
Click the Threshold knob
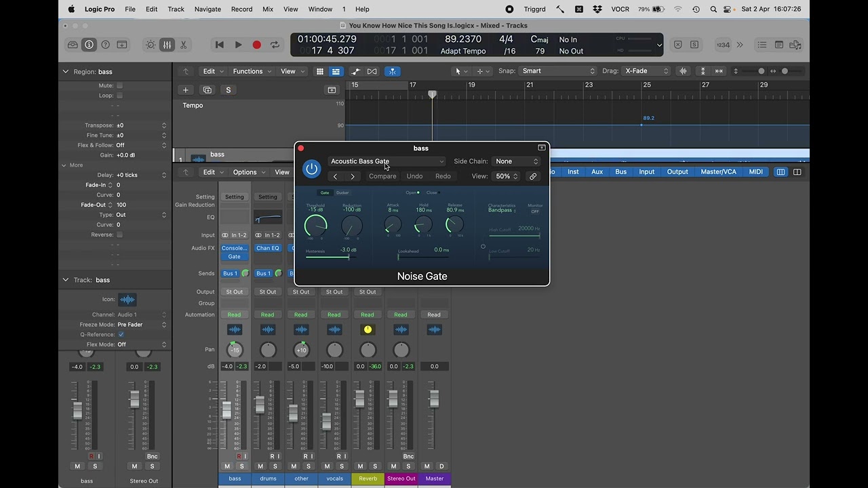point(315,226)
